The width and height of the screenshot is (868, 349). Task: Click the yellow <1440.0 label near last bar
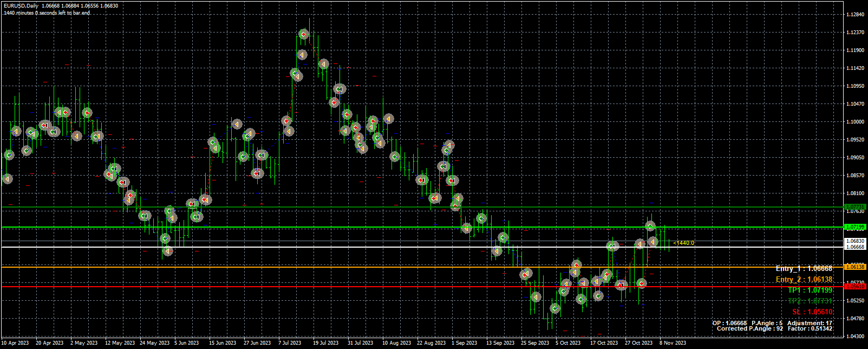tap(683, 243)
